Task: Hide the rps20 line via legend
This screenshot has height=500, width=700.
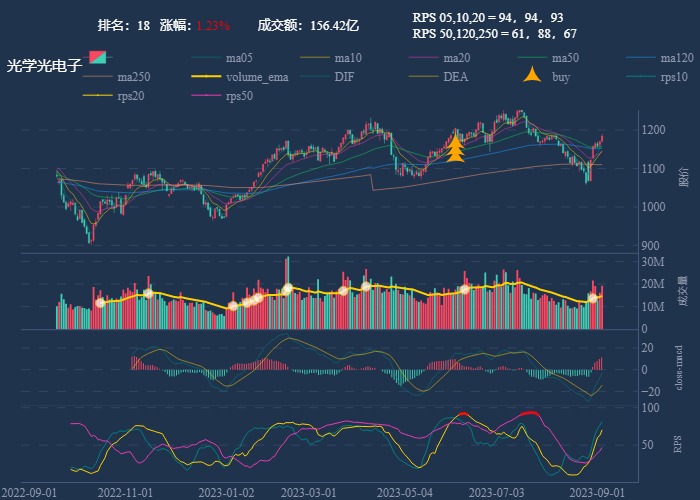Action: click(129, 96)
